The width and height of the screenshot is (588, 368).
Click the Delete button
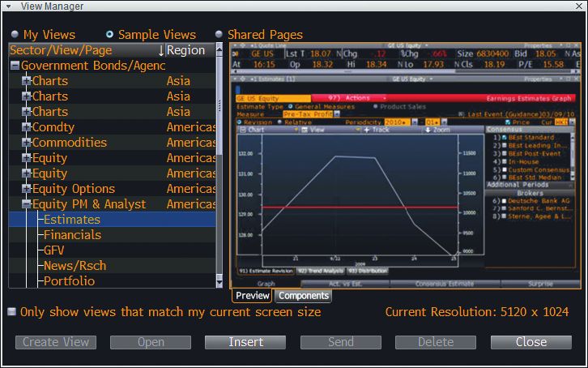point(436,342)
